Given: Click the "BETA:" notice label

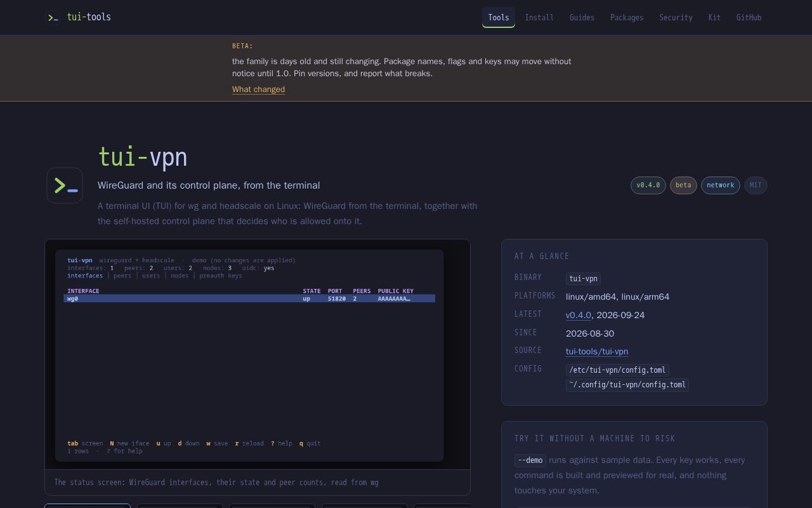Looking at the screenshot, I should tap(242, 46).
